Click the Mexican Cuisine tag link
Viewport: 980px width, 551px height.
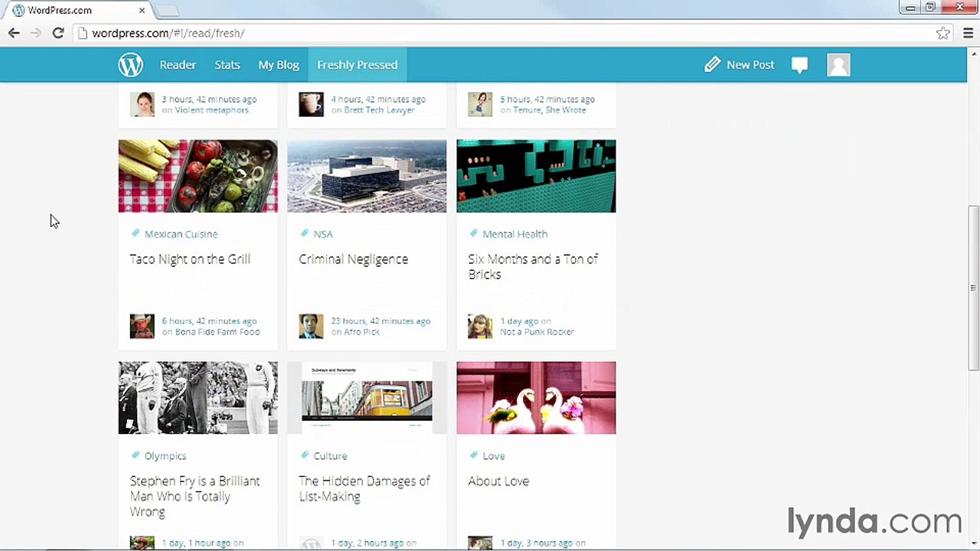coord(181,234)
